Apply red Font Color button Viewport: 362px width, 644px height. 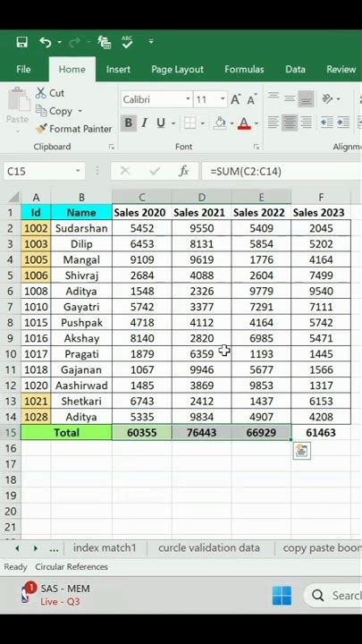point(244,123)
